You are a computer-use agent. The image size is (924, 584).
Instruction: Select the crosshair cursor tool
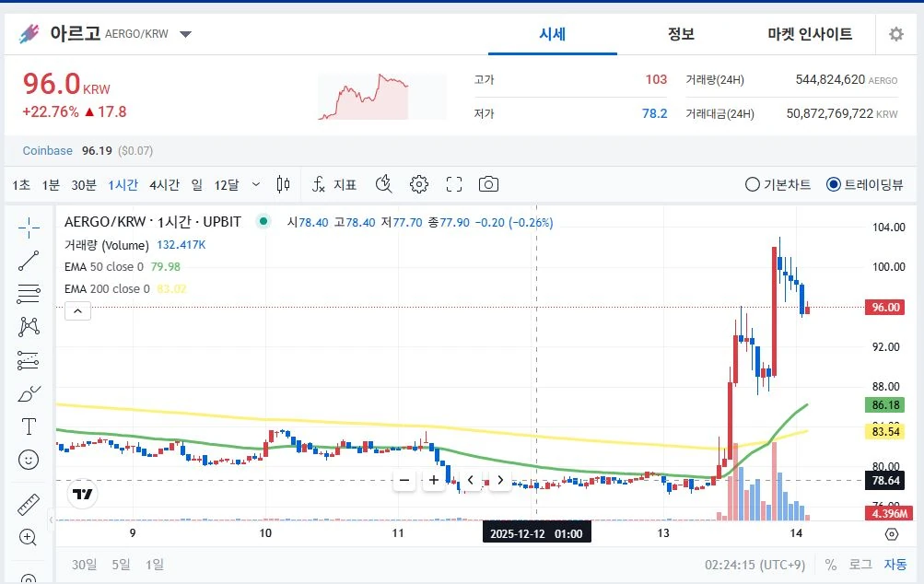tap(29, 228)
